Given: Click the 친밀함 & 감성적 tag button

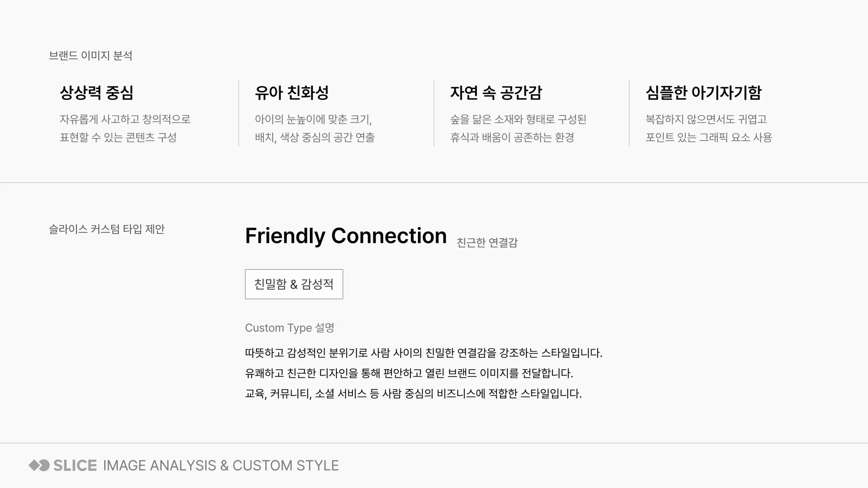Looking at the screenshot, I should coord(294,284).
